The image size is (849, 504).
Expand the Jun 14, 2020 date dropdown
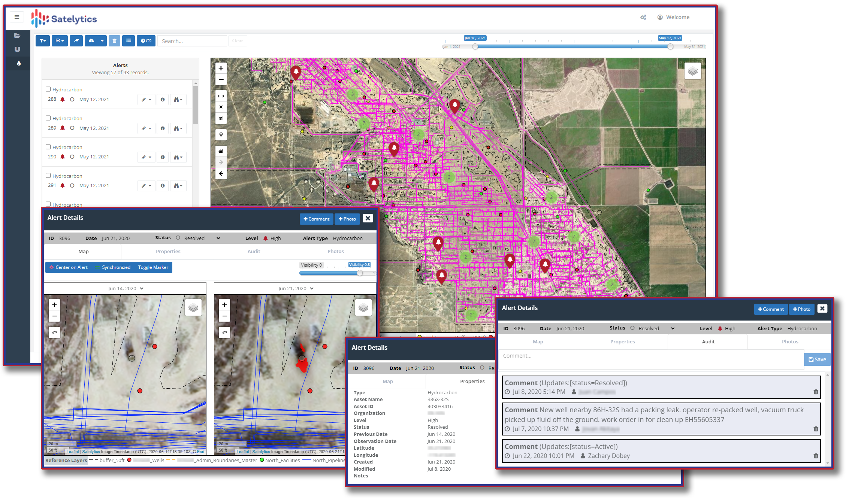click(126, 289)
